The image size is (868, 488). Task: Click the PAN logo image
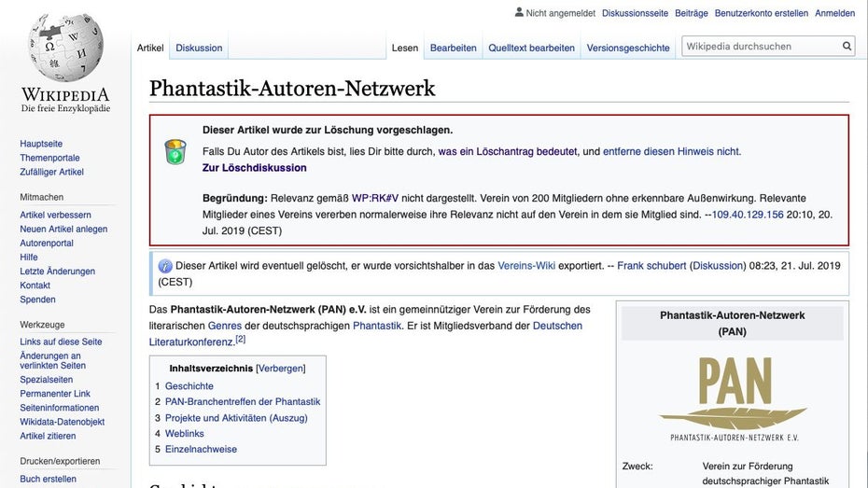click(x=733, y=397)
